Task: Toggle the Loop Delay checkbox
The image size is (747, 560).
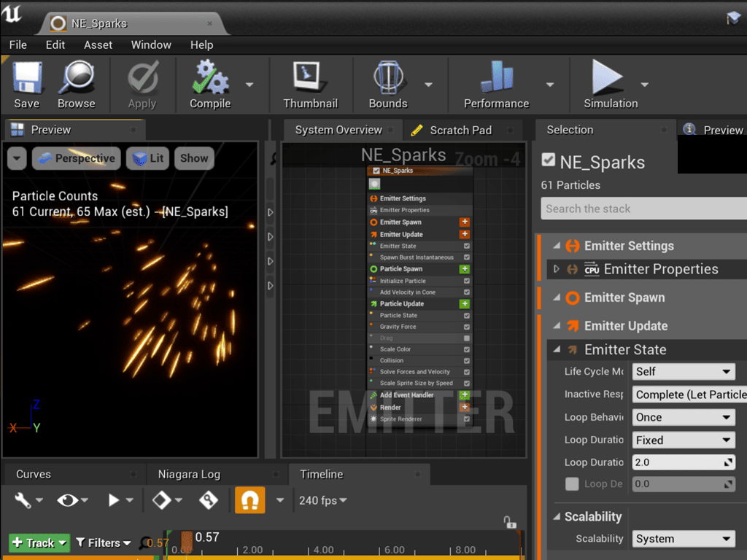Action: point(572,484)
